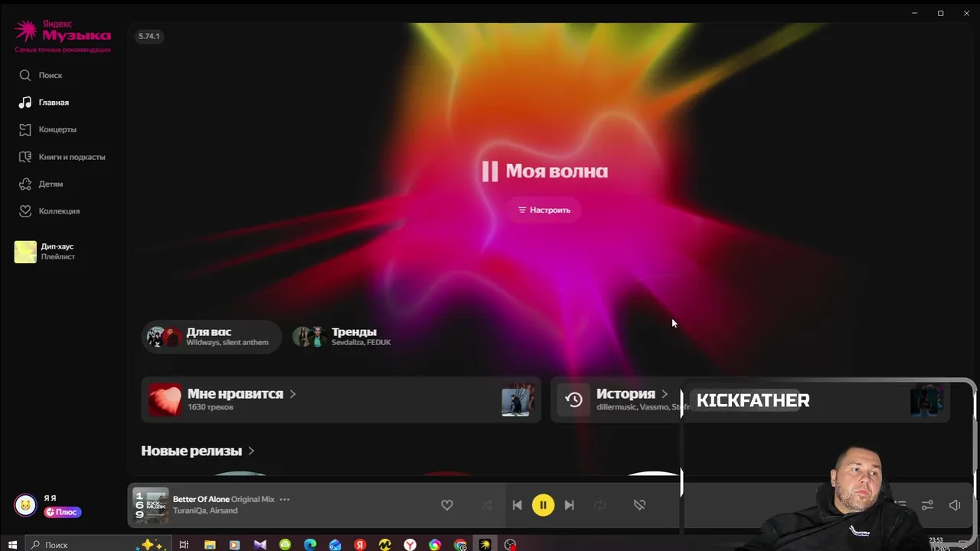Viewport: 980px width, 551px height.
Task: Open the user profile avatar
Action: [x=25, y=505]
